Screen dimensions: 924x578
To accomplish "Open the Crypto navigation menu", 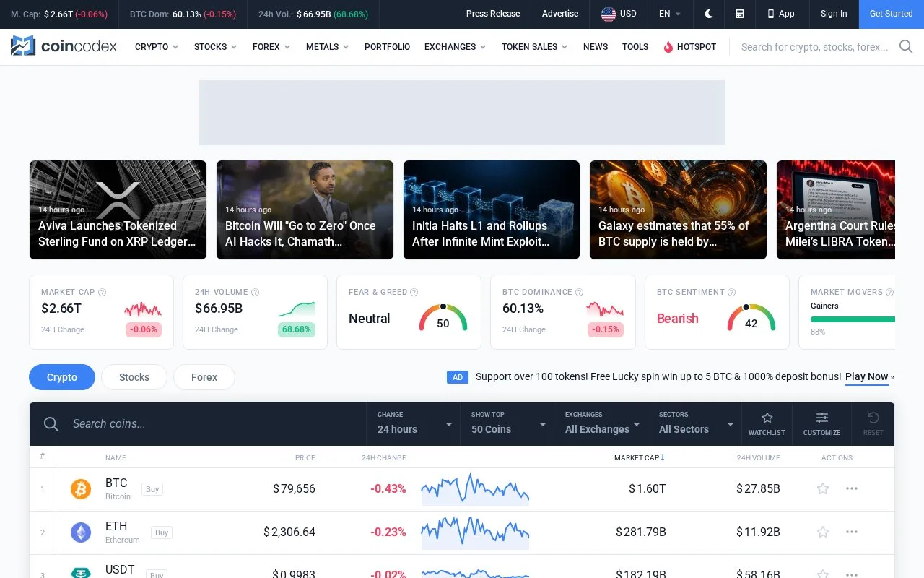I will (x=157, y=46).
